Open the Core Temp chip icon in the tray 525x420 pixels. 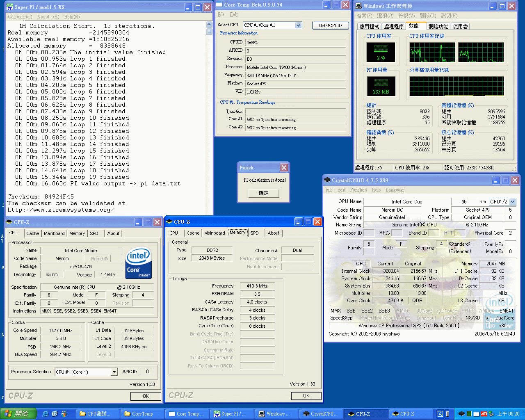click(x=461, y=414)
